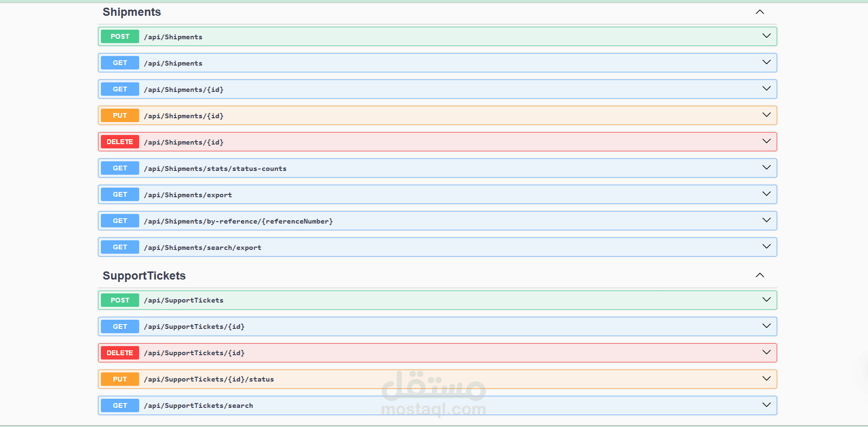The height and width of the screenshot is (427, 868).
Task: Select /api/SupportTickets/{id} path in DELETE row
Action: click(x=194, y=353)
